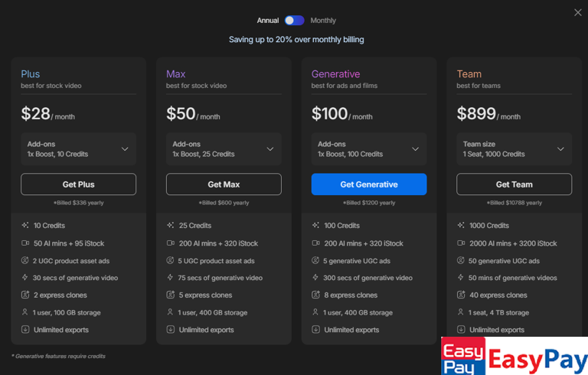Click the user storage icon in Max plan

171,312
